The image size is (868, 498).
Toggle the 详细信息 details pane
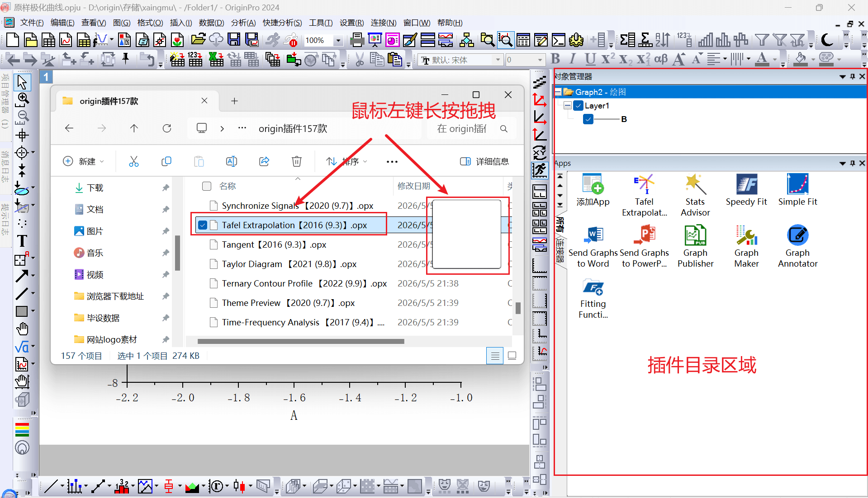click(x=484, y=161)
